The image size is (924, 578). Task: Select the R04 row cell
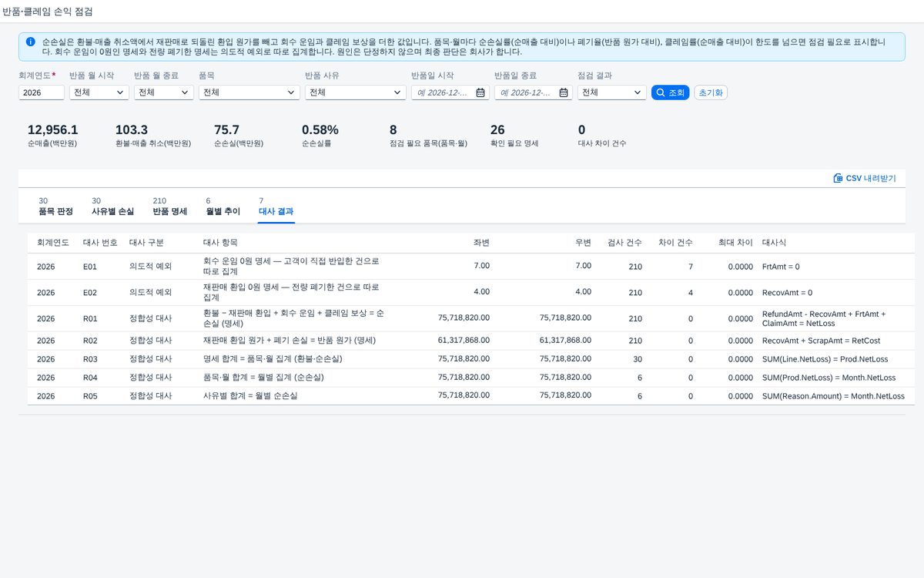[x=90, y=378]
